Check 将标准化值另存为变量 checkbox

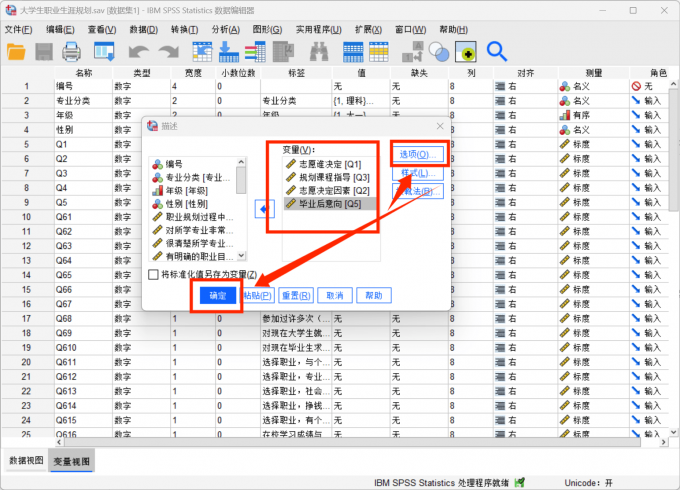[x=153, y=274]
